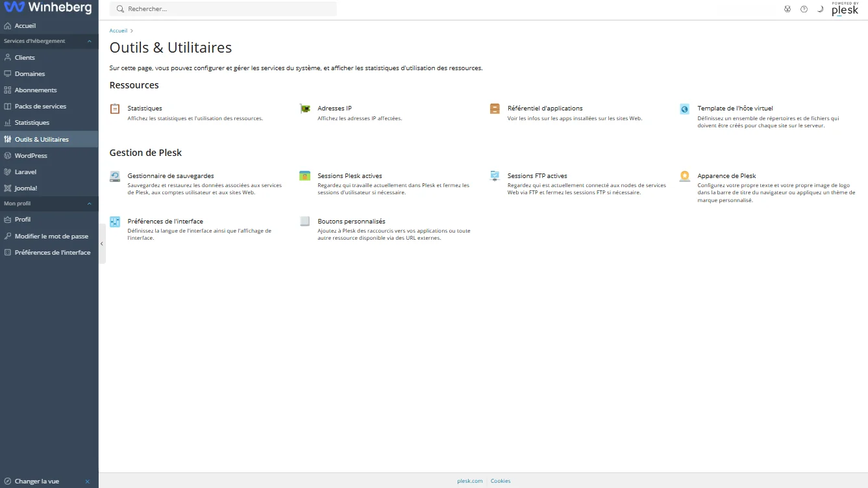The width and height of the screenshot is (868, 488).
Task: Click the Accueil home icon
Action: pyautogui.click(x=8, y=26)
